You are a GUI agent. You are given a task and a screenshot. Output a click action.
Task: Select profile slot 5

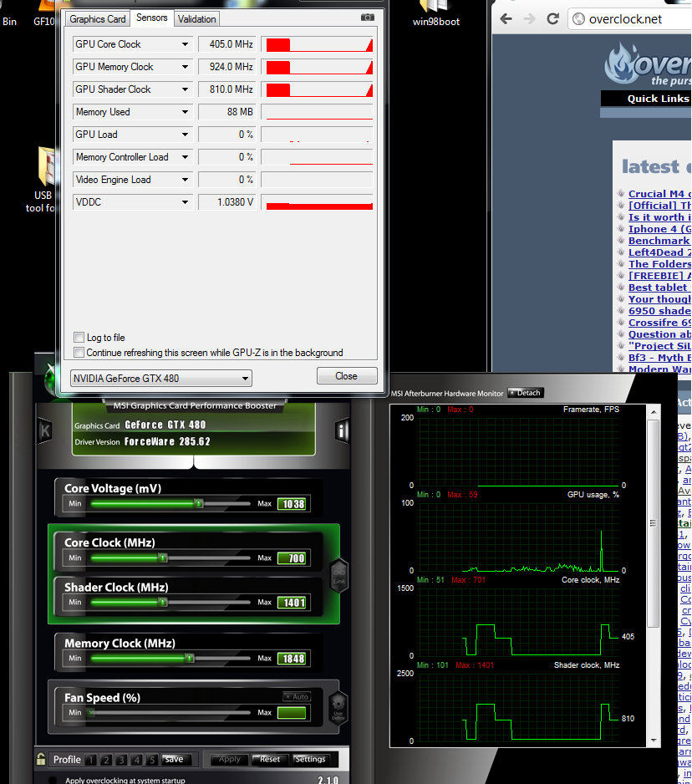(x=152, y=760)
